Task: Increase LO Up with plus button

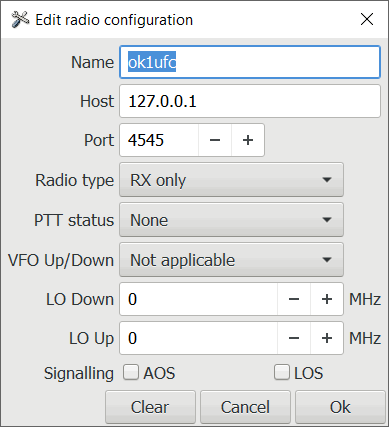Action: pos(327,338)
